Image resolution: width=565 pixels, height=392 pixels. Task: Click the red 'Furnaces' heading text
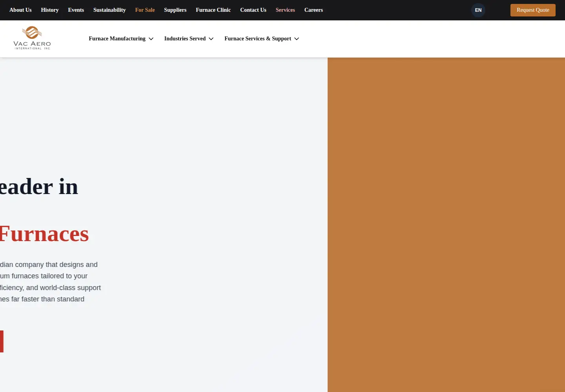point(44,234)
